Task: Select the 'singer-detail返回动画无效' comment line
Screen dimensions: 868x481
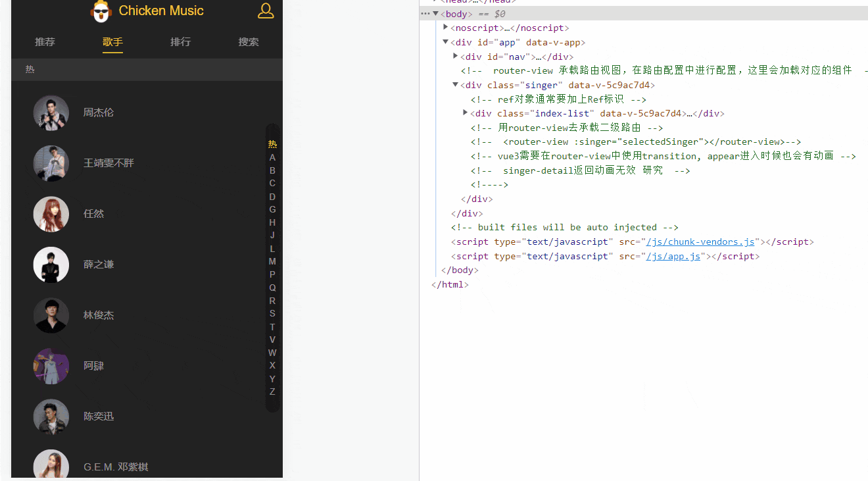Action: [580, 170]
